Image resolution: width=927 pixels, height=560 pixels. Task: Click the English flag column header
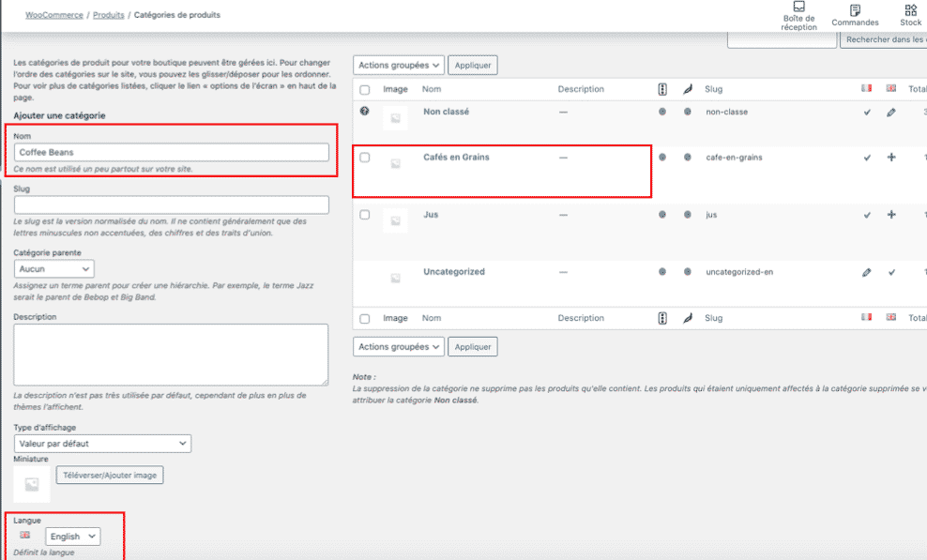tap(890, 88)
